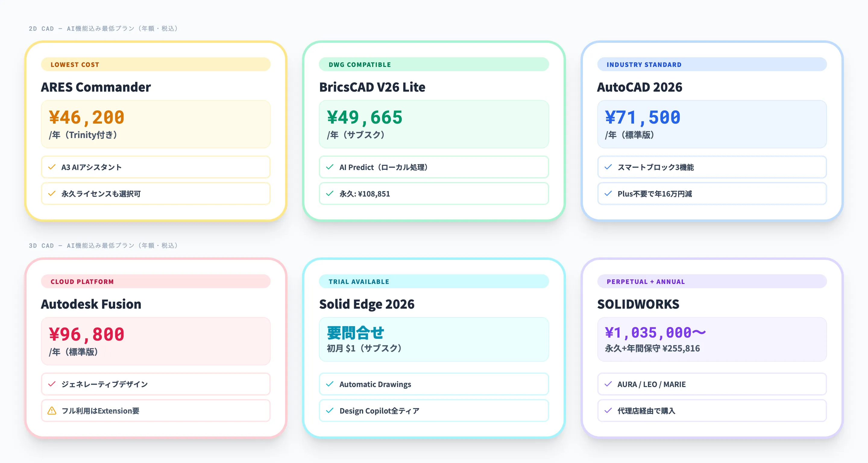Select the ¥1,035,000〜 price display
The height and width of the screenshot is (463, 868).
[656, 332]
